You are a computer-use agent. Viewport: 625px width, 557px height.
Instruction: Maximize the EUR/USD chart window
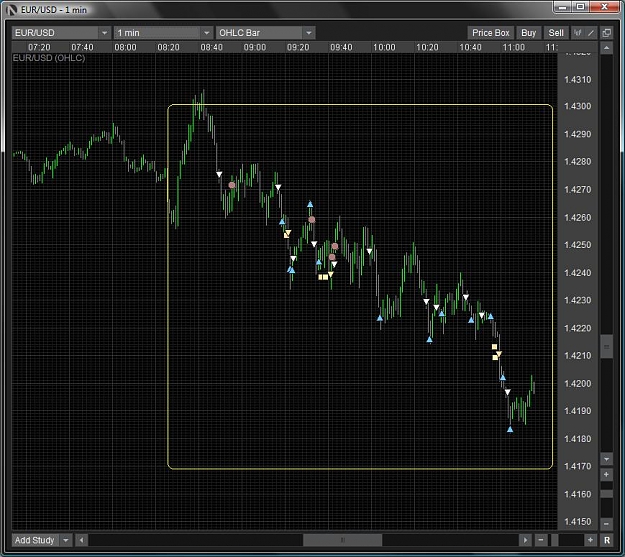(580, 7)
